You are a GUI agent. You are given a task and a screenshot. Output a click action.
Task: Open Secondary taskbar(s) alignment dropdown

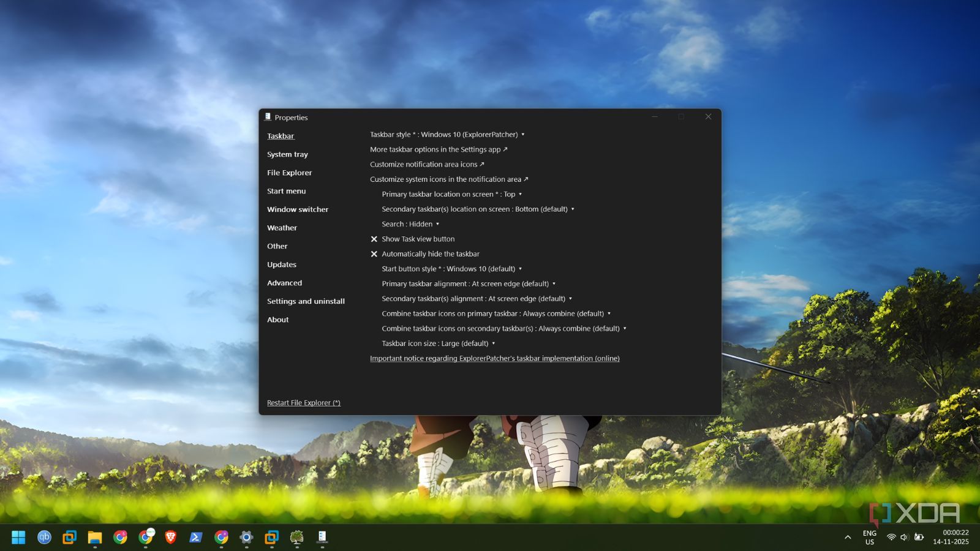(477, 299)
